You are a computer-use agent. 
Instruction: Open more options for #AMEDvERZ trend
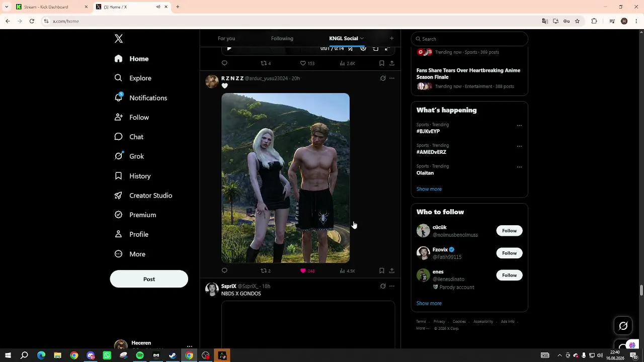point(519,146)
